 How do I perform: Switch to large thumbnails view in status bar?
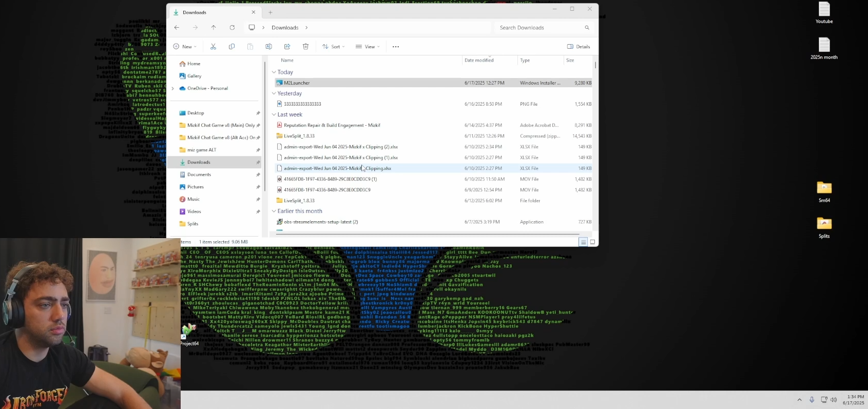pos(592,242)
